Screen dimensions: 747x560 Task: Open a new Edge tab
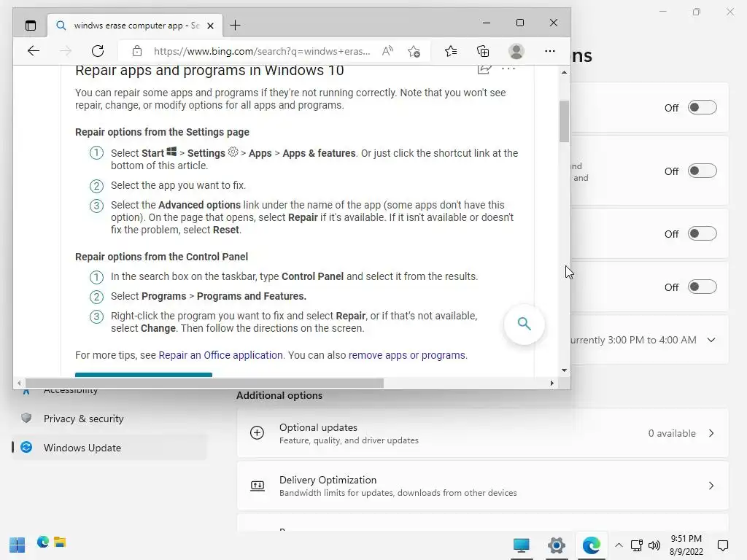(236, 26)
